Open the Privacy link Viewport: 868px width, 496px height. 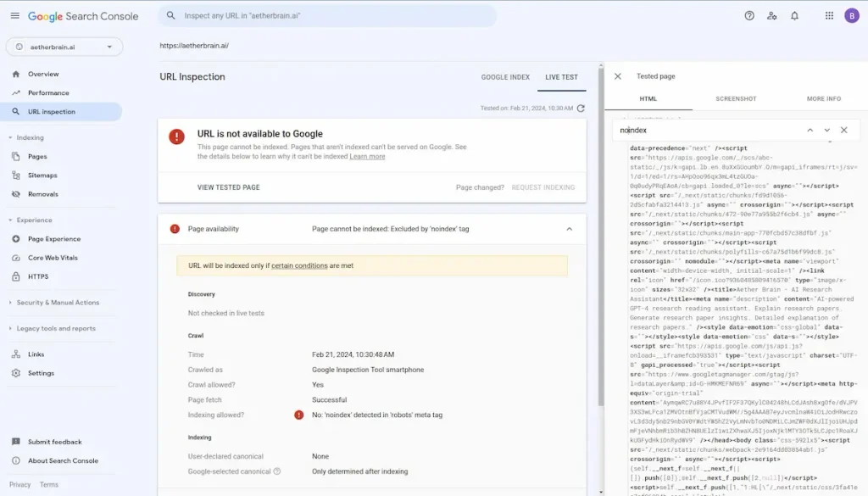(20, 484)
